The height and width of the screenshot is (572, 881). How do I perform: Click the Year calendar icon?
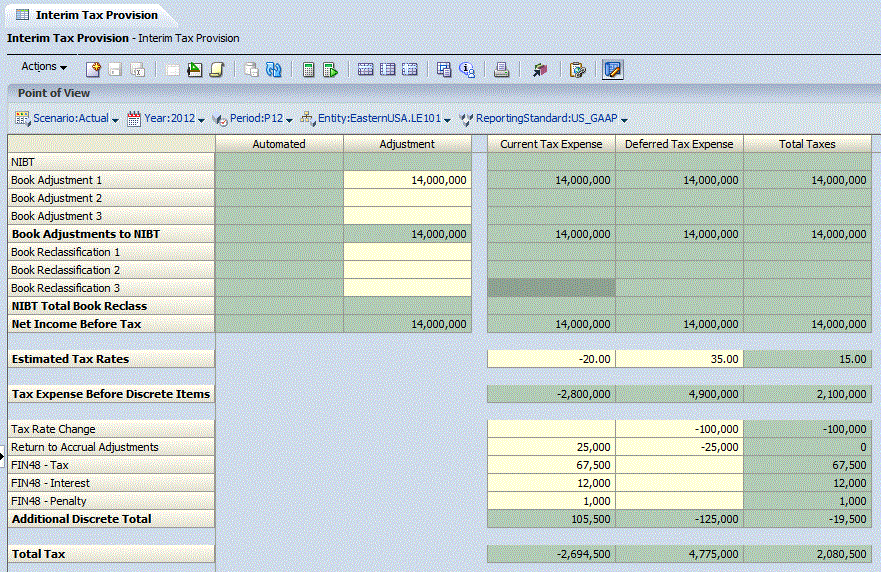click(134, 119)
